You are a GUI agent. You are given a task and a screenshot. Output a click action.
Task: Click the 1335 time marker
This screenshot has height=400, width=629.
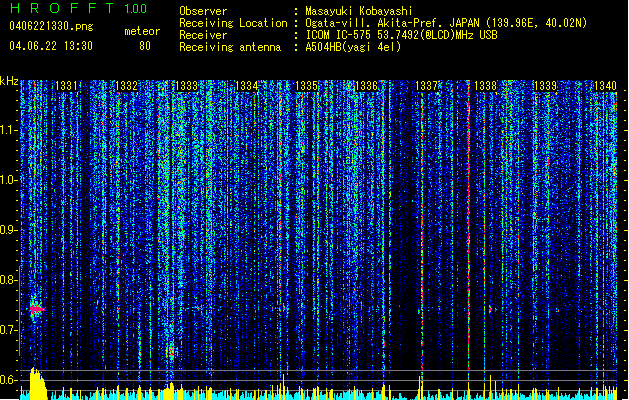(x=306, y=86)
